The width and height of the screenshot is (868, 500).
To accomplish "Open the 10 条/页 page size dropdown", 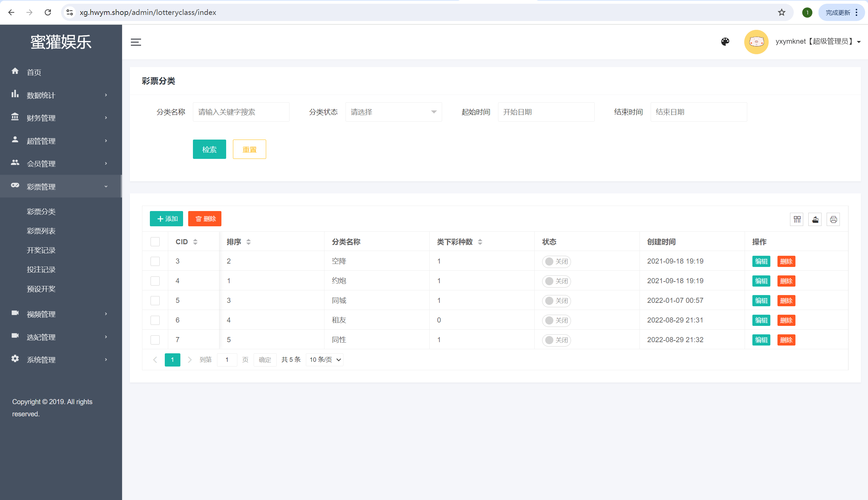I will pyautogui.click(x=325, y=359).
